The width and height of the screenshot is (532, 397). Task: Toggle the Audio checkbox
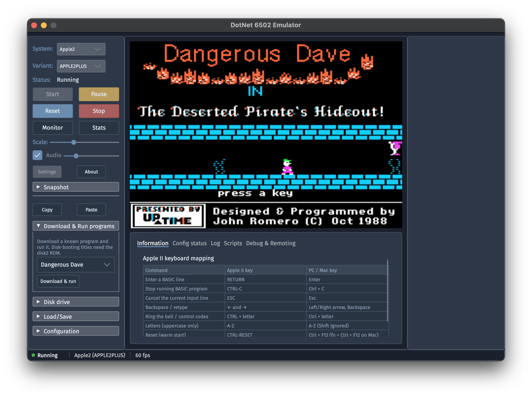[x=37, y=155]
